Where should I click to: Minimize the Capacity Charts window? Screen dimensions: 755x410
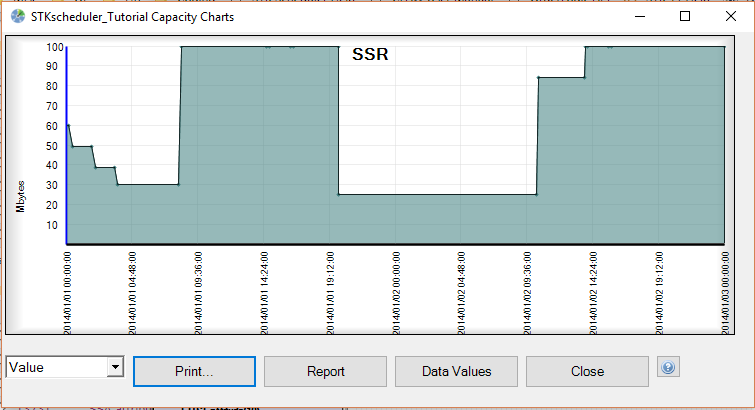pos(639,16)
